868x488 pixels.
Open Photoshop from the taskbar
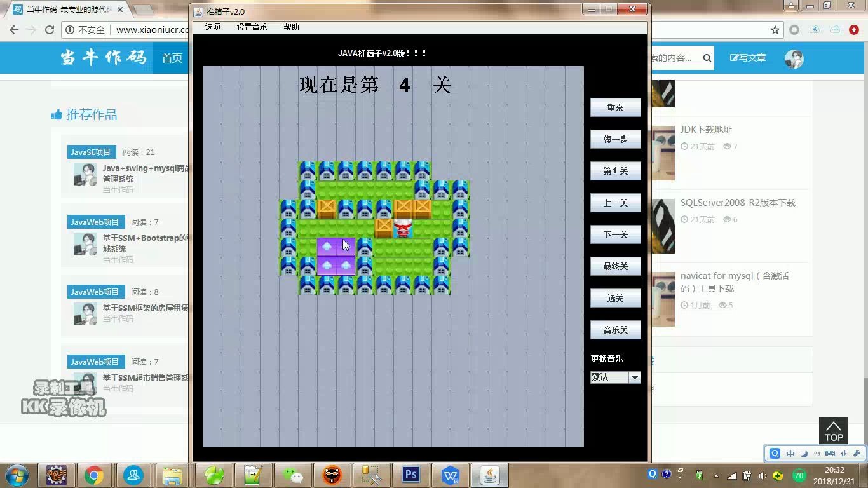pos(410,475)
